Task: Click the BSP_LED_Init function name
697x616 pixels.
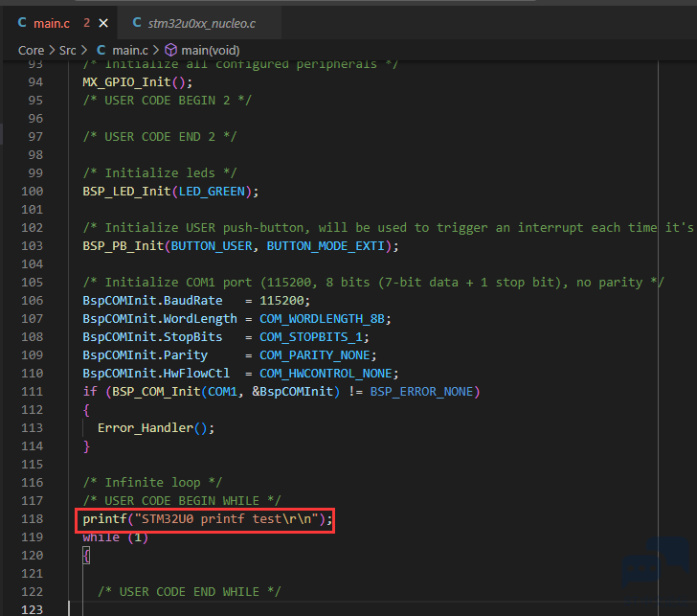Action: [126, 191]
